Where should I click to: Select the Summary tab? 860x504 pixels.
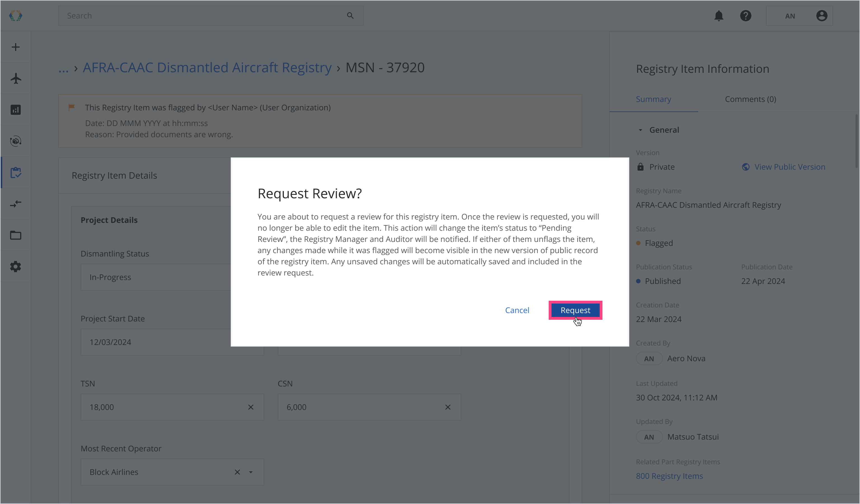(653, 99)
